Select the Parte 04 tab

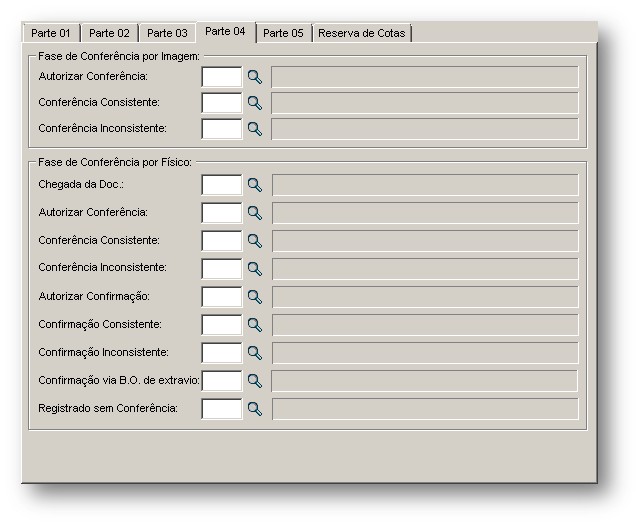pyautogui.click(x=225, y=32)
